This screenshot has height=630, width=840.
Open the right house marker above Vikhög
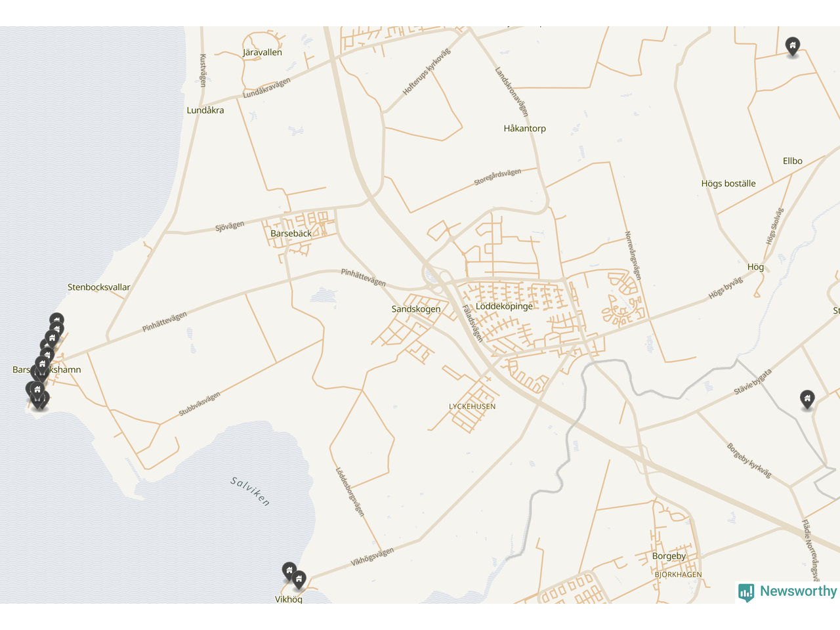click(x=299, y=579)
